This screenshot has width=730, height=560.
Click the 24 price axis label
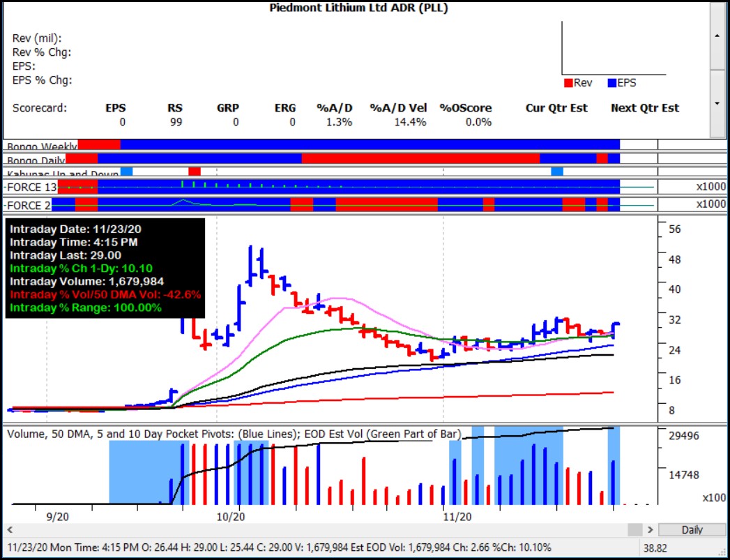click(x=675, y=350)
